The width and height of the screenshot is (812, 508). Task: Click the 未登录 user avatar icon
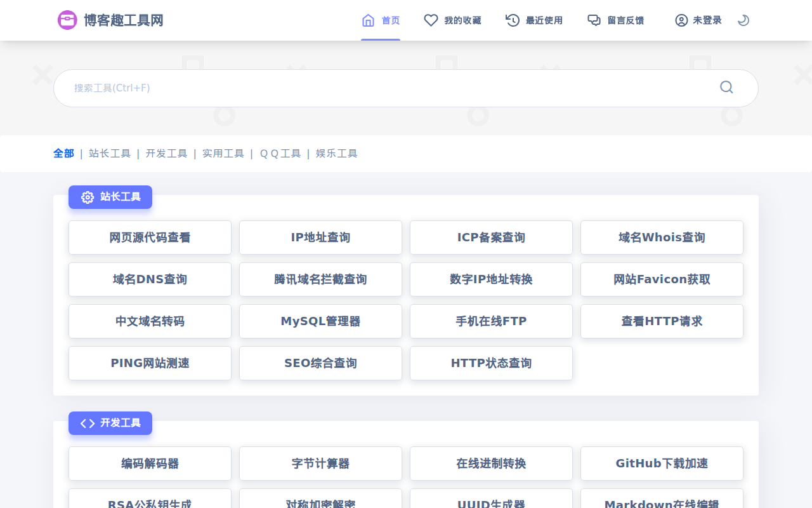pyautogui.click(x=681, y=20)
